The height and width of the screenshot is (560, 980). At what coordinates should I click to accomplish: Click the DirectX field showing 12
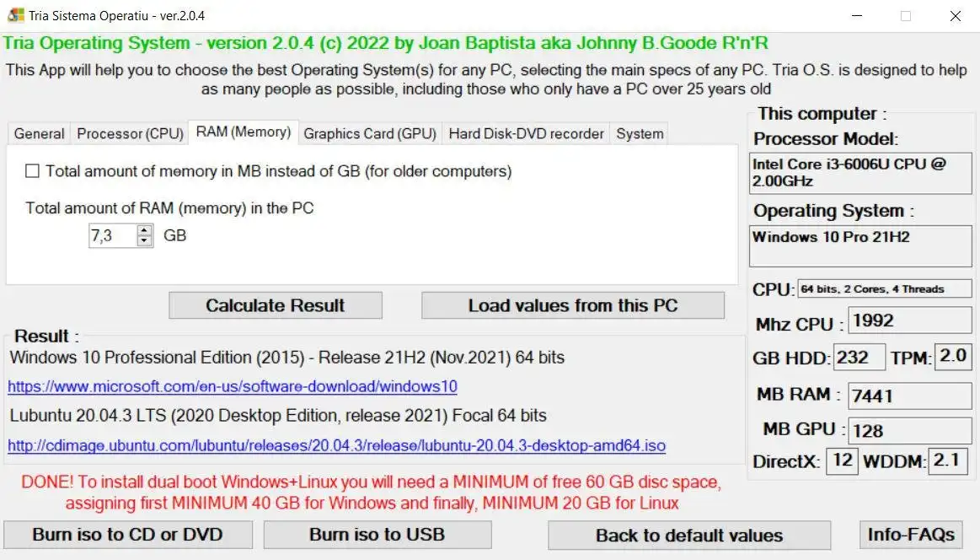[x=842, y=461]
